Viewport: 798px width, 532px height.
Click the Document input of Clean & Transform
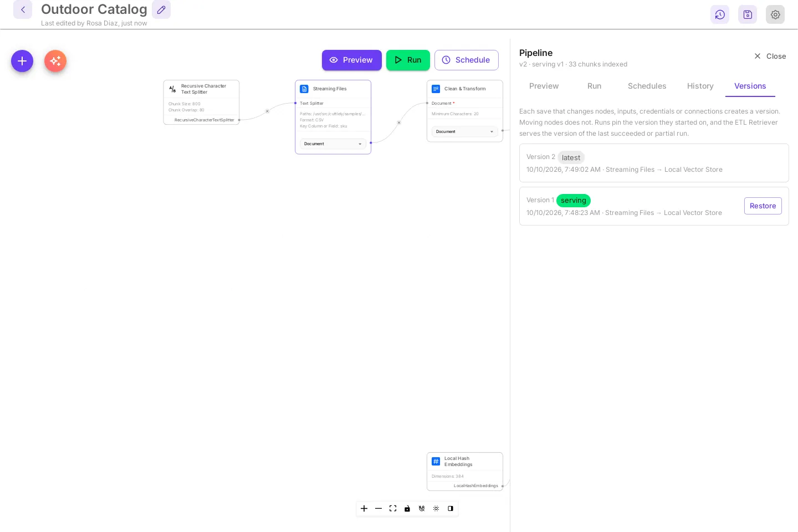(x=442, y=103)
